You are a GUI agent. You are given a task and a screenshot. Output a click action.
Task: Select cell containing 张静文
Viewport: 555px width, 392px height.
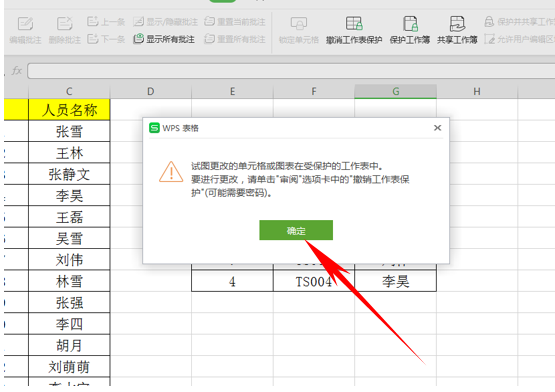[x=69, y=174]
